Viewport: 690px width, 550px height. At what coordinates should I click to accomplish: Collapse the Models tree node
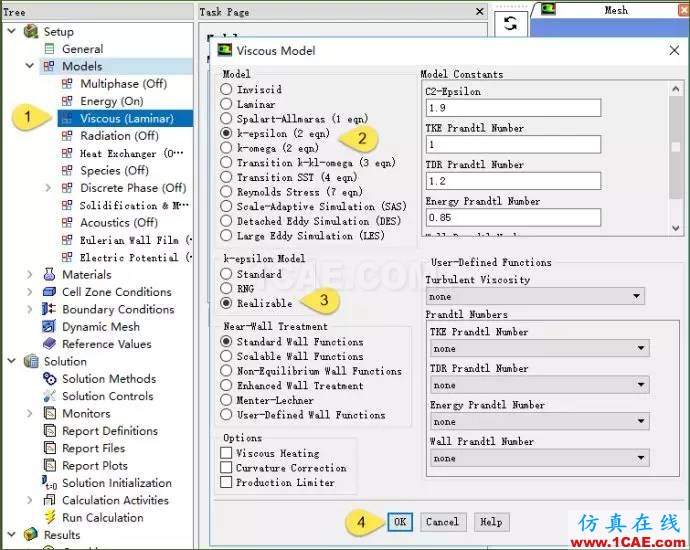click(x=30, y=66)
